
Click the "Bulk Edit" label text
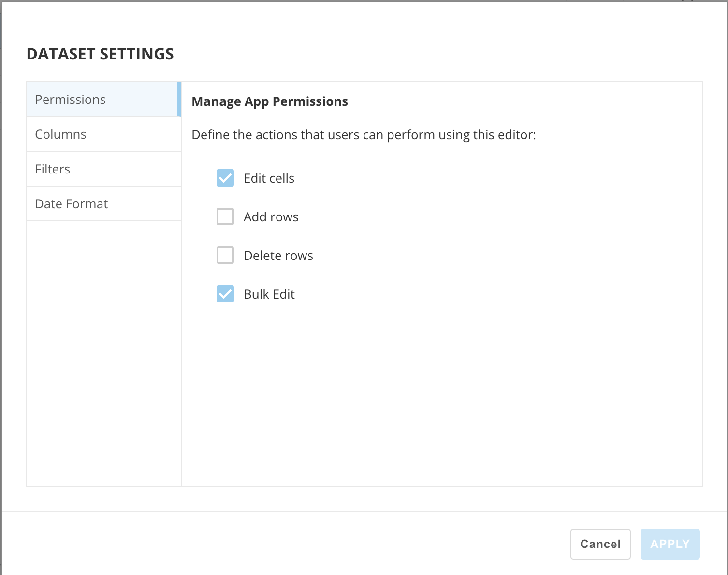pos(269,294)
